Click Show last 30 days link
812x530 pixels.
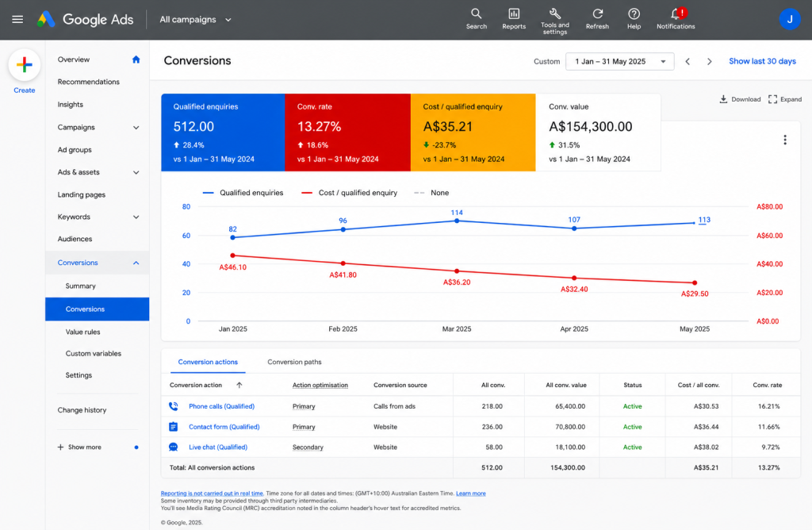(762, 61)
